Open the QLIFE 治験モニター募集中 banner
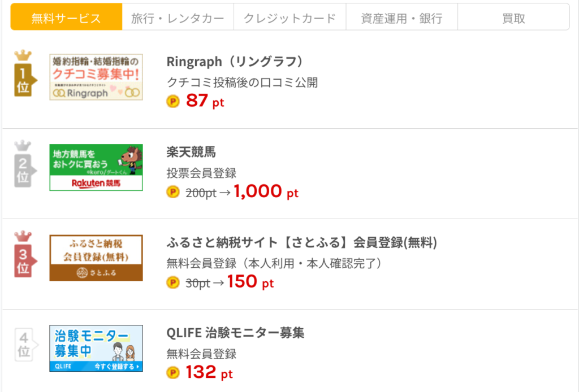The width and height of the screenshot is (579, 392). [x=96, y=348]
